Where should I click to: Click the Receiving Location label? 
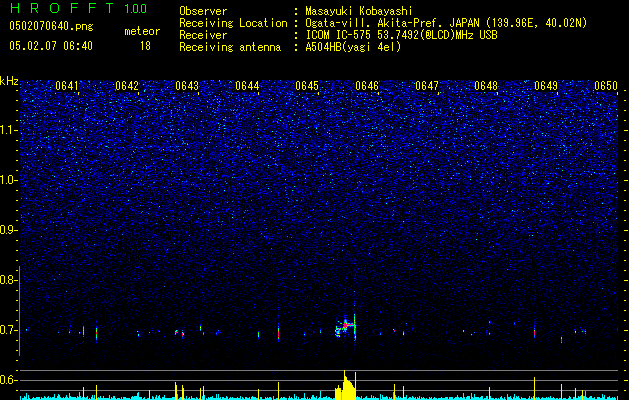pyautogui.click(x=233, y=23)
